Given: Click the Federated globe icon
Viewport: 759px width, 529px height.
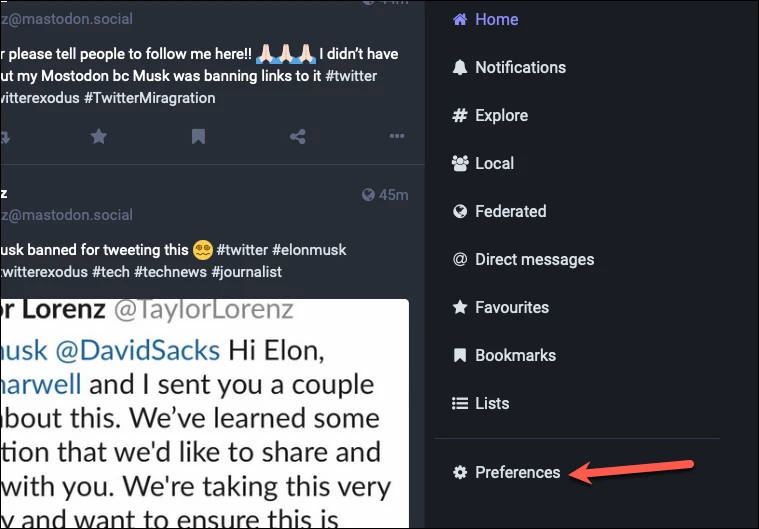Looking at the screenshot, I should pos(460,211).
